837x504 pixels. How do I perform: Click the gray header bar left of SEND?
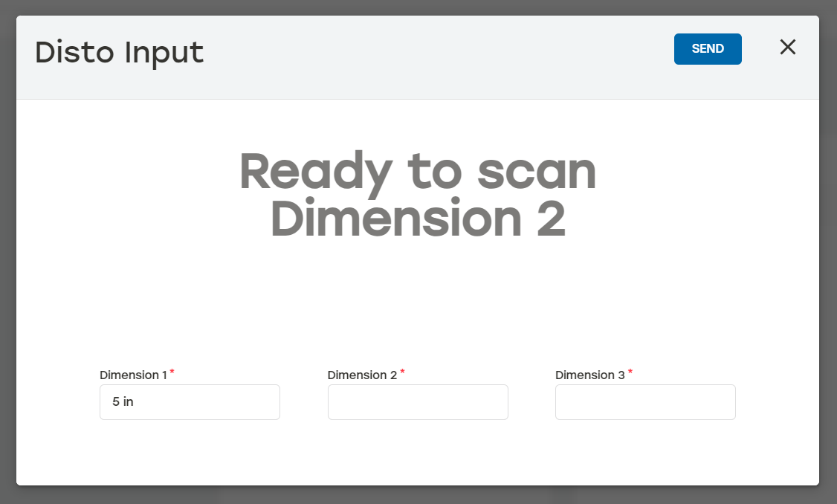(x=446, y=56)
